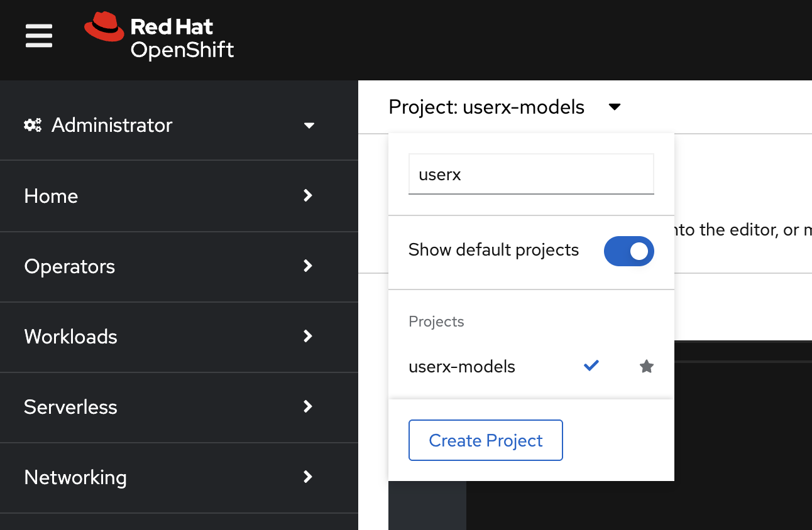Click the Show default projects label
Viewport: 812px width, 530px height.
tap(493, 250)
